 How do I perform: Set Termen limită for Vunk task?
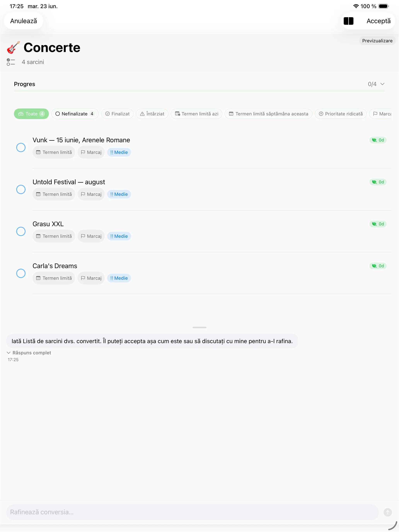(54, 152)
